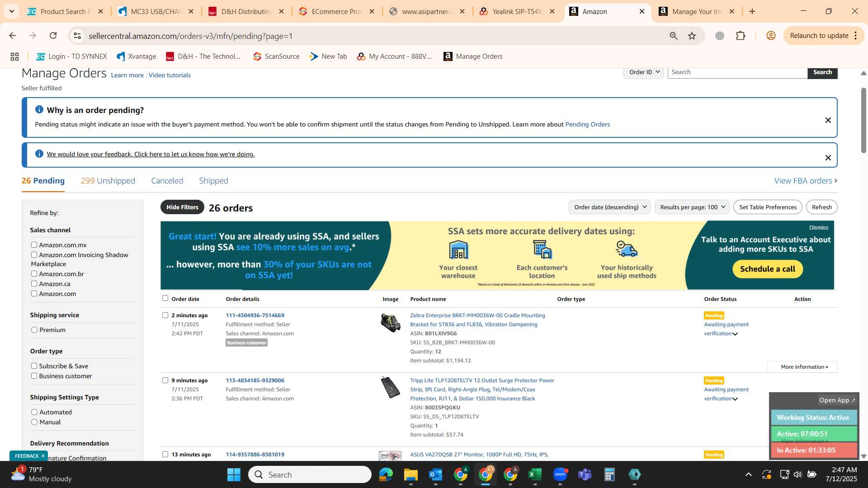Screen dimensions: 868x488
Task: Check the Business customer order type
Action: [34, 375]
